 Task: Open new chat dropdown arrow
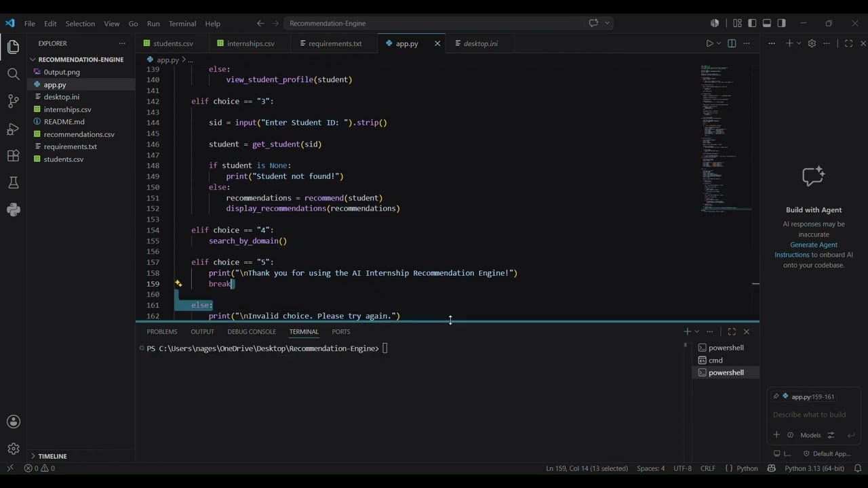(799, 43)
